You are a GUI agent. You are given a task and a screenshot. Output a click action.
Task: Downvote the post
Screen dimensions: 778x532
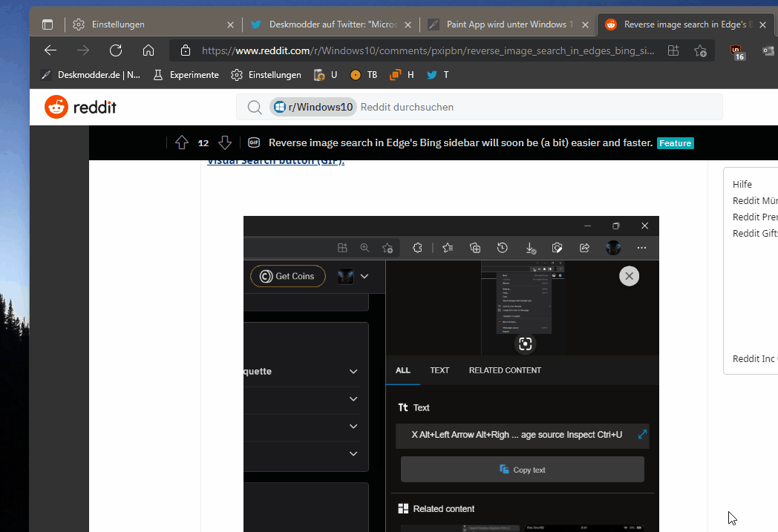(x=225, y=142)
